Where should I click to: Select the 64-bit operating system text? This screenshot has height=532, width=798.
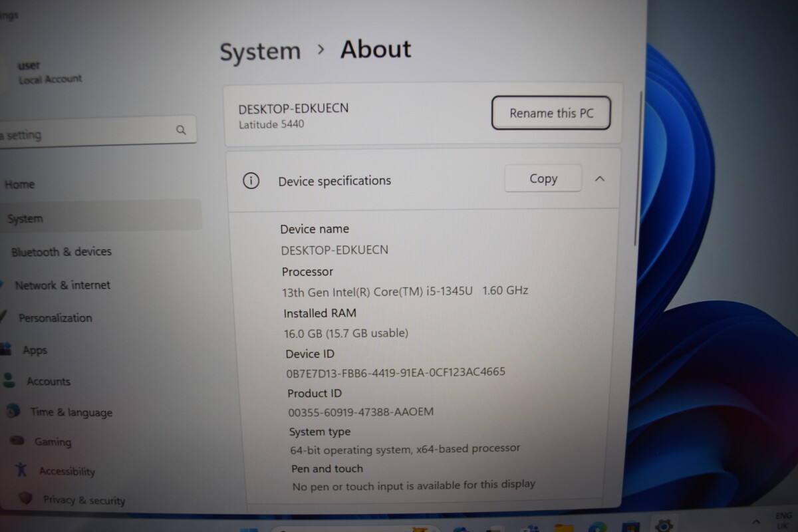pyautogui.click(x=405, y=449)
